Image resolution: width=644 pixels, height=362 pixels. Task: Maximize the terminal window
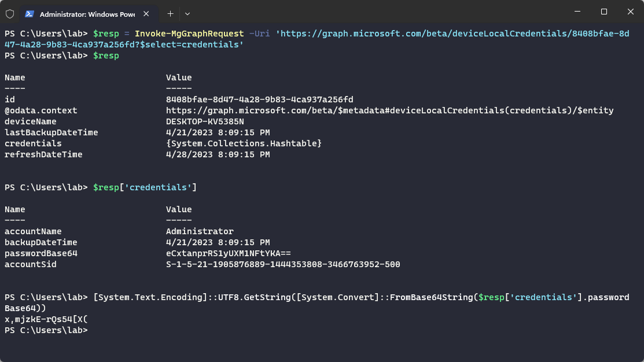[603, 12]
